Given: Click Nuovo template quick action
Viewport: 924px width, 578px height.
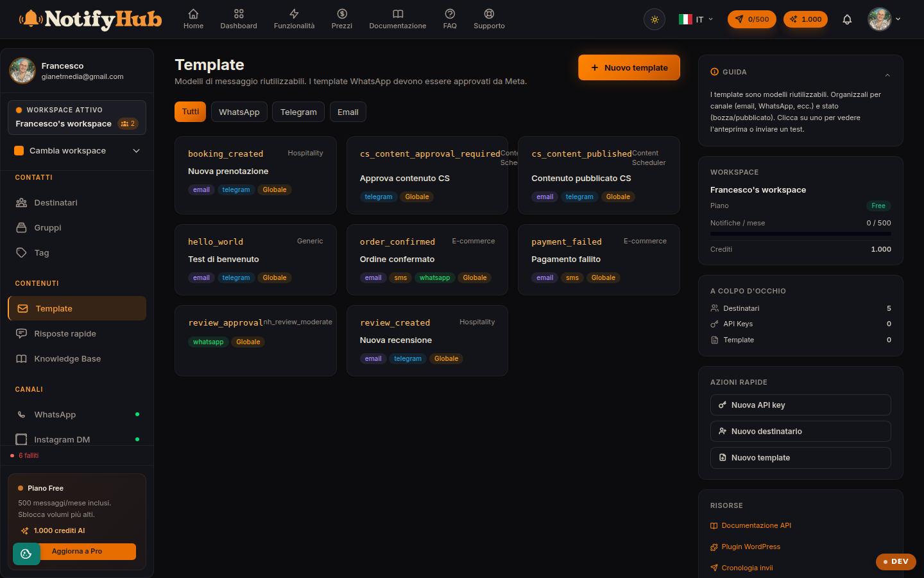Looking at the screenshot, I should coord(801,458).
